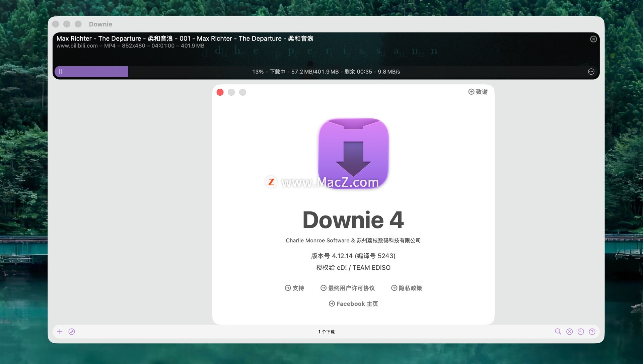
Task: Click the '1 个下载' status text
Action: coord(327,332)
